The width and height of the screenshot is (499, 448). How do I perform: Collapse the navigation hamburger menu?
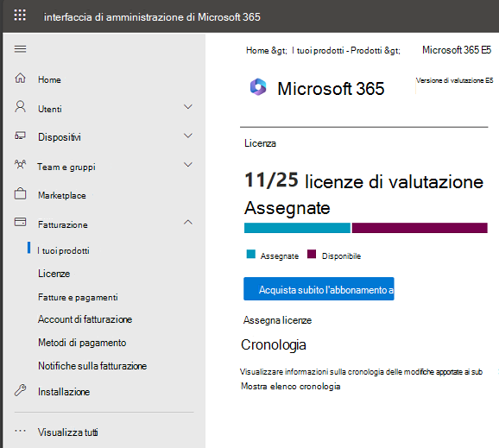20,49
